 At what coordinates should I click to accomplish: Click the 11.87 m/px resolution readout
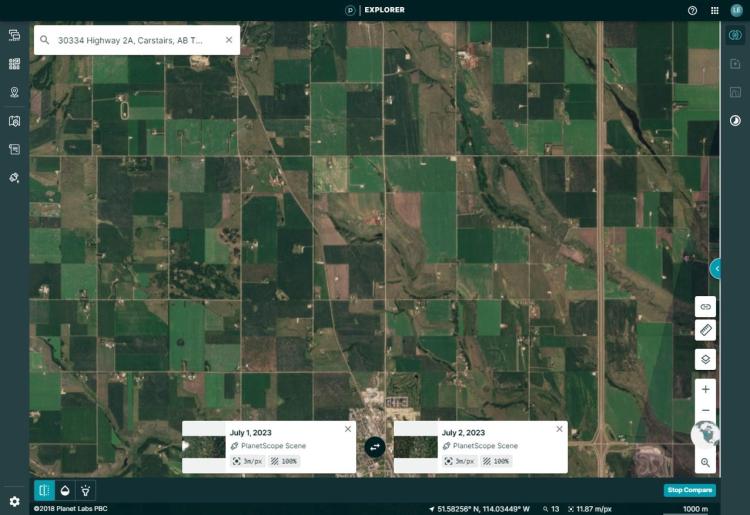click(590, 509)
